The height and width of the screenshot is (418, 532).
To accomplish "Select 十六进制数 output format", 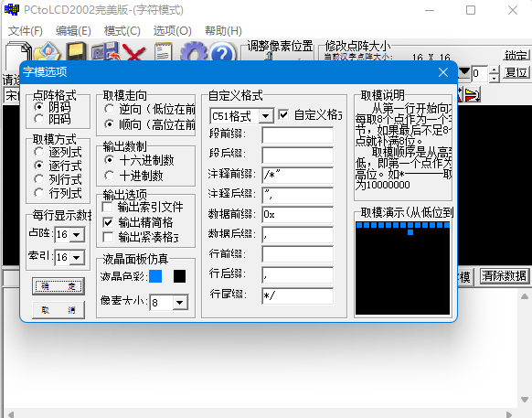I will tap(110, 159).
